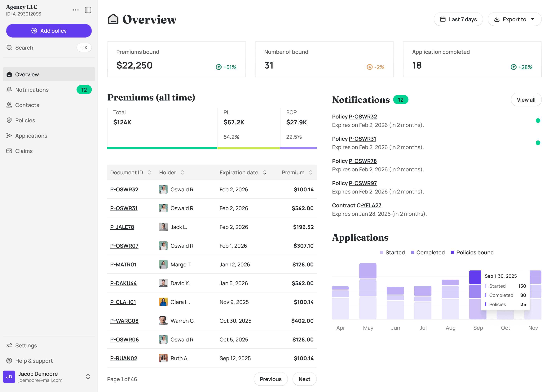551x392 pixels.
Task: Click the sidebar Notifications 12 badge
Action: (x=84, y=90)
